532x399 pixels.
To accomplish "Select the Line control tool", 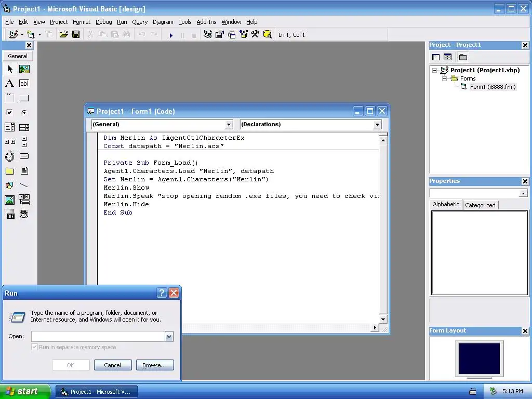I will 24,185.
